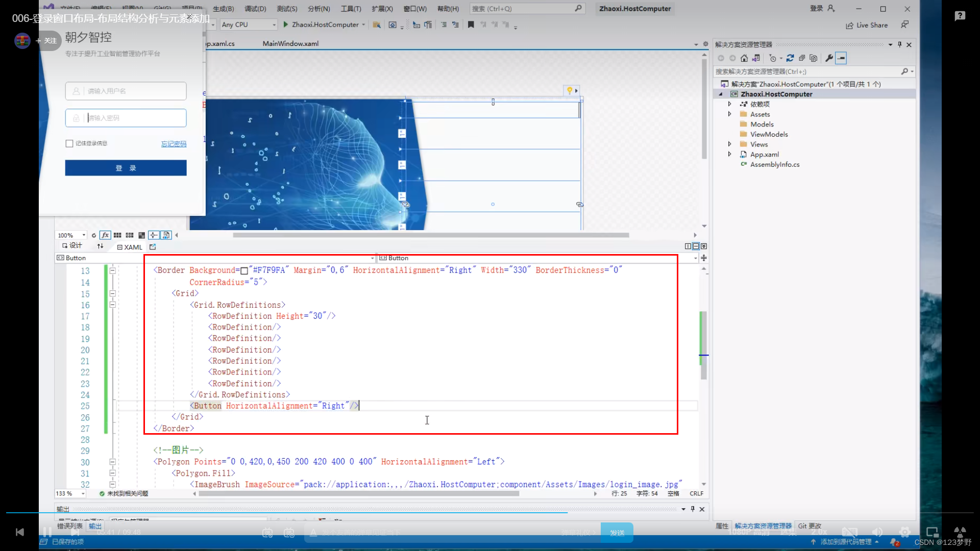Open the Git 更改 tab at bottom
This screenshot has width=980, height=551.
810,526
